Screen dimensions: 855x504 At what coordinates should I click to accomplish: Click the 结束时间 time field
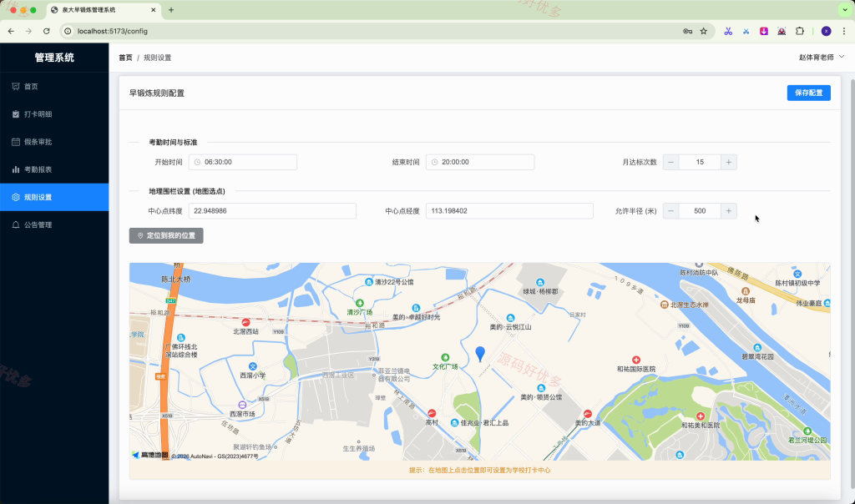coord(480,162)
